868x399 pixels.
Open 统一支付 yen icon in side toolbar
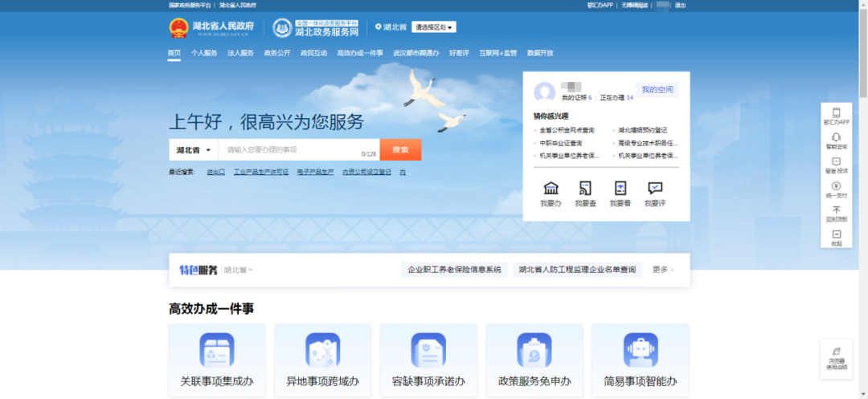[x=837, y=185]
